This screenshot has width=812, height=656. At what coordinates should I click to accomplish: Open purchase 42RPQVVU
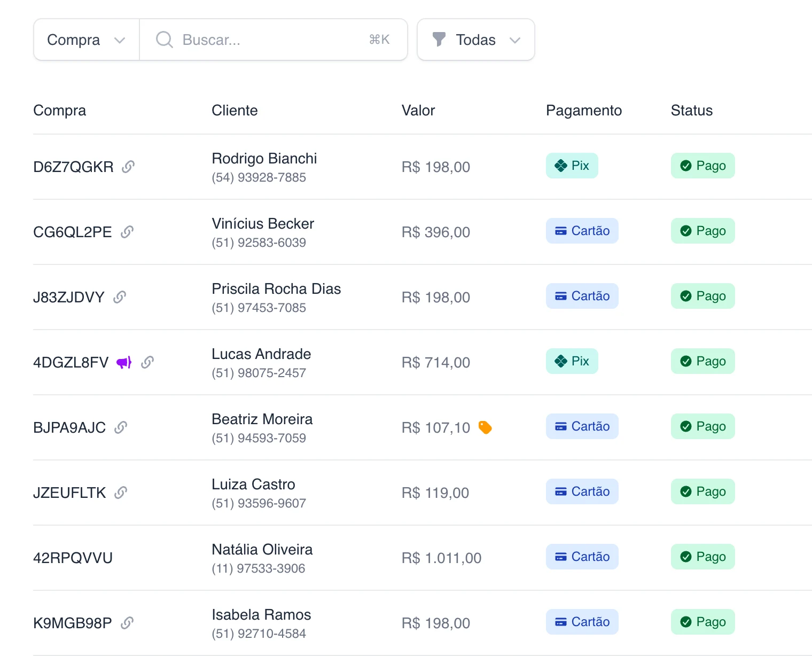pyautogui.click(x=73, y=558)
